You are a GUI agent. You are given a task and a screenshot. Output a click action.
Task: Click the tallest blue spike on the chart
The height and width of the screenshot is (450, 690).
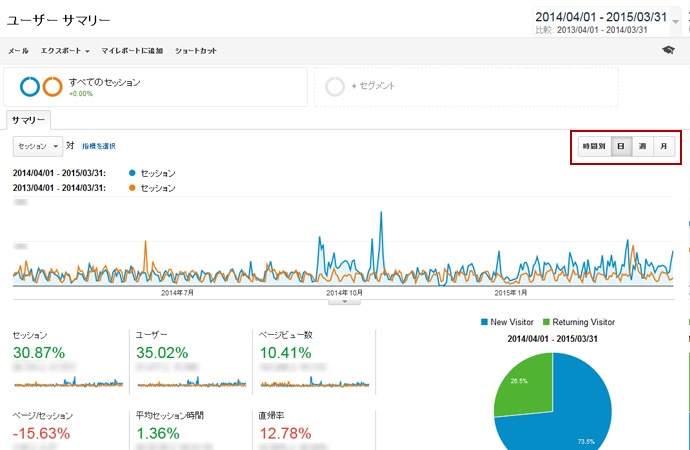(x=381, y=213)
